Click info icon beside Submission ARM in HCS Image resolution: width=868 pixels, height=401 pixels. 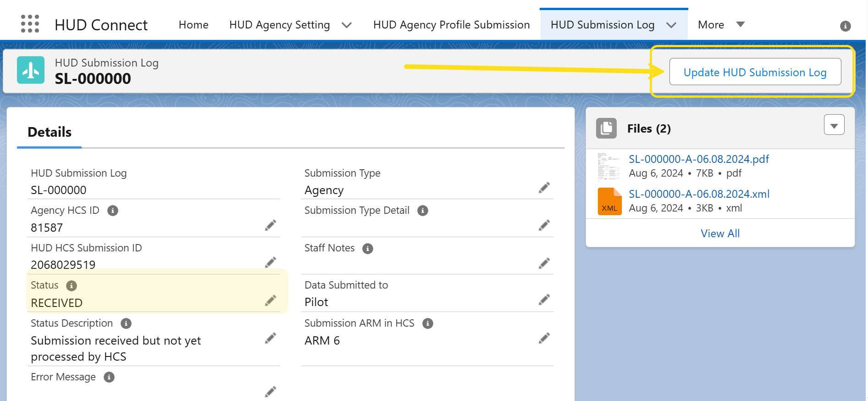[428, 323]
